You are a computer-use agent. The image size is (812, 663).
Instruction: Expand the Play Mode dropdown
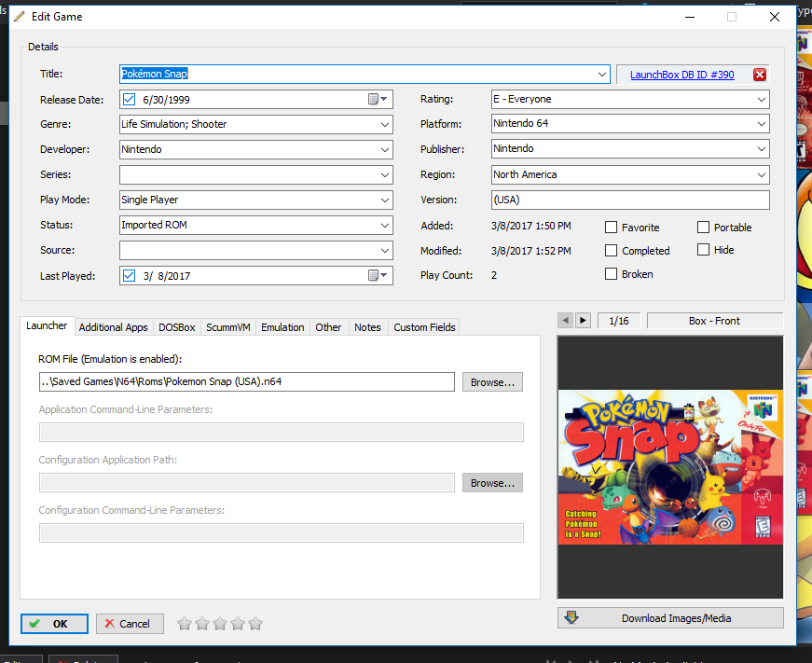(385, 200)
